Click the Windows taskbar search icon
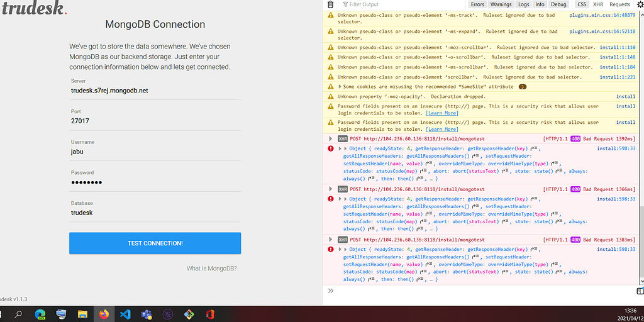The height and width of the screenshot is (322, 644). tap(18, 314)
